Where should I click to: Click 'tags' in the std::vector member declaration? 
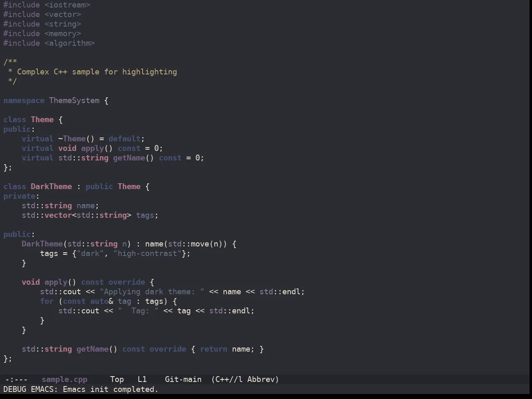click(x=145, y=215)
